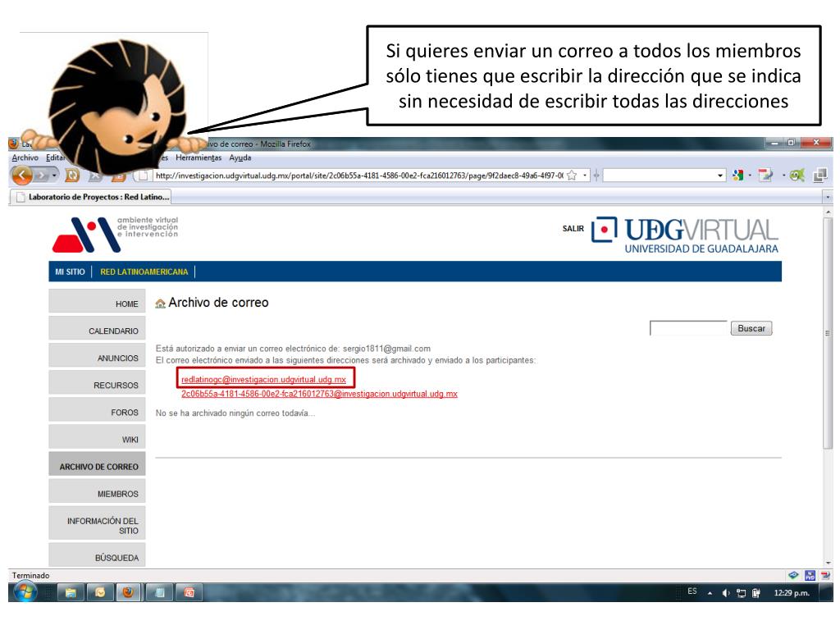Open the Herramientas menu
The height and width of the screenshot is (630, 840).
(x=199, y=157)
